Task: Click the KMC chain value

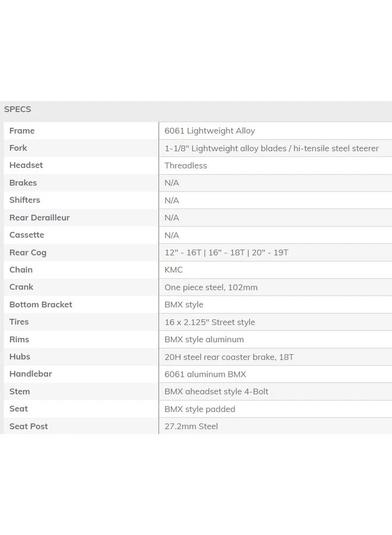Action: (173, 270)
